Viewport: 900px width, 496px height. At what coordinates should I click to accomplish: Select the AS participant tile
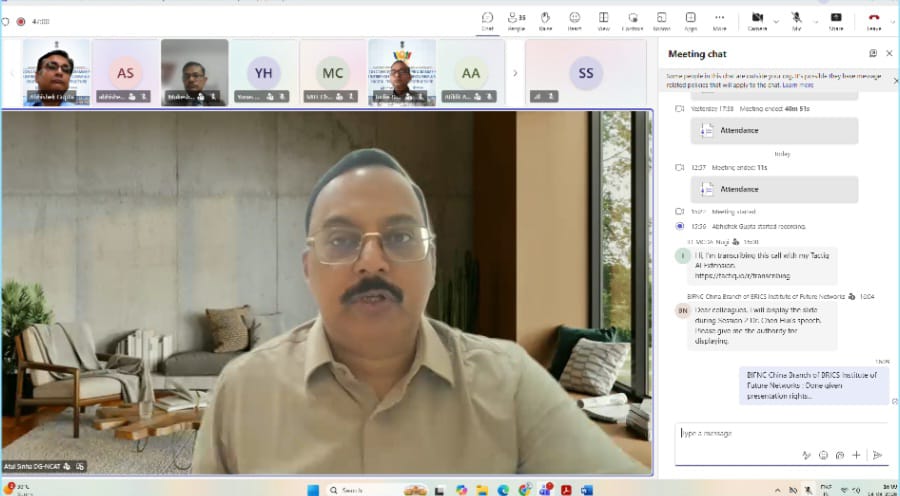(x=126, y=72)
